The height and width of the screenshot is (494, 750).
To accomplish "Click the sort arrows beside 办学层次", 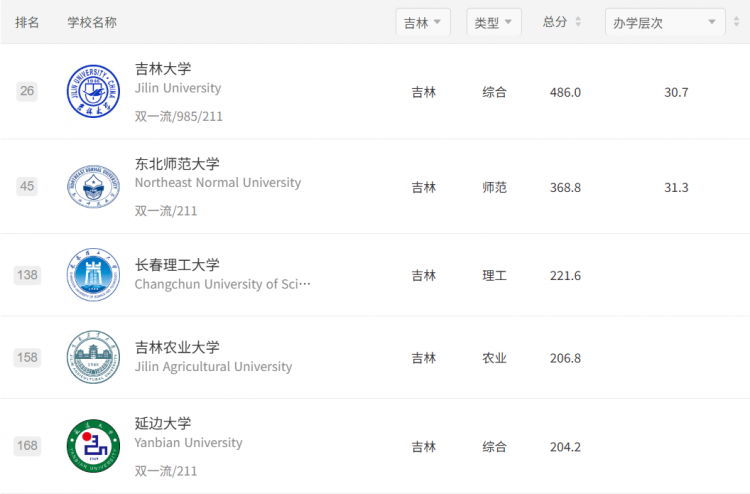I will click(736, 22).
